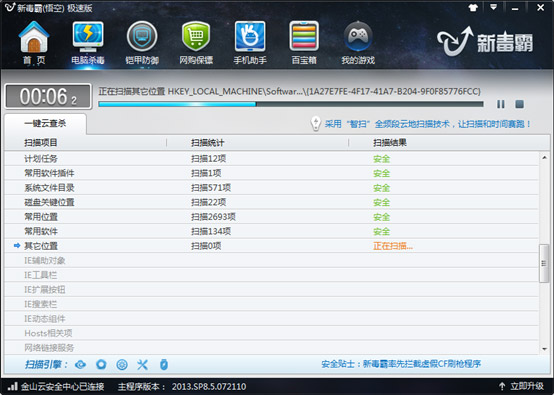Toggle the wrench scan engine icon

(x=142, y=365)
